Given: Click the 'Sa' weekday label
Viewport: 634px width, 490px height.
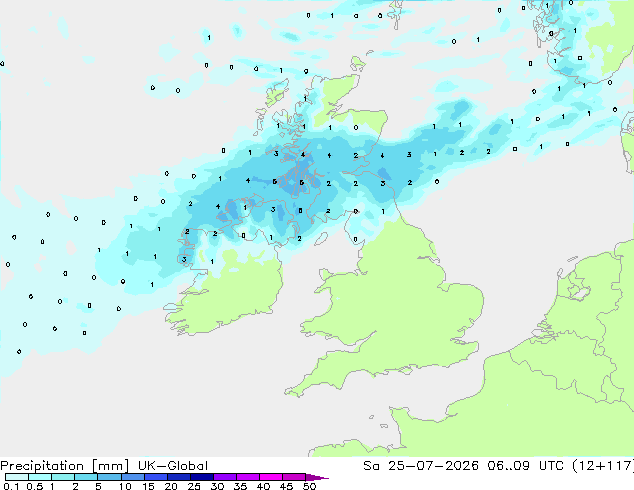Looking at the screenshot, I should (371, 466).
